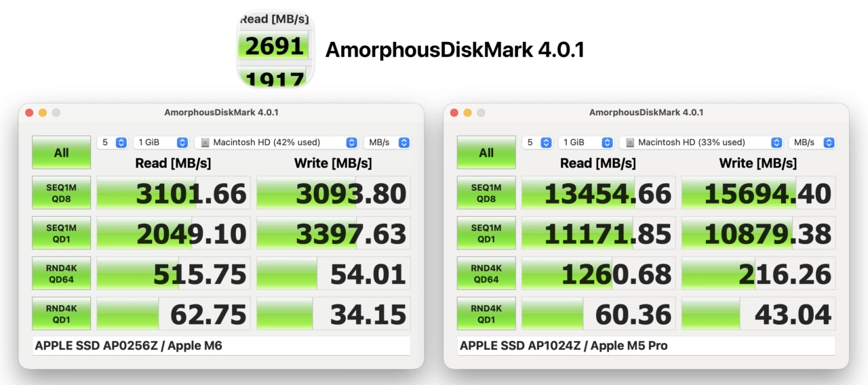Viewport: 868px width, 385px height.
Task: Click Write [MB/s] header in M5 Pro window
Action: [x=758, y=163]
